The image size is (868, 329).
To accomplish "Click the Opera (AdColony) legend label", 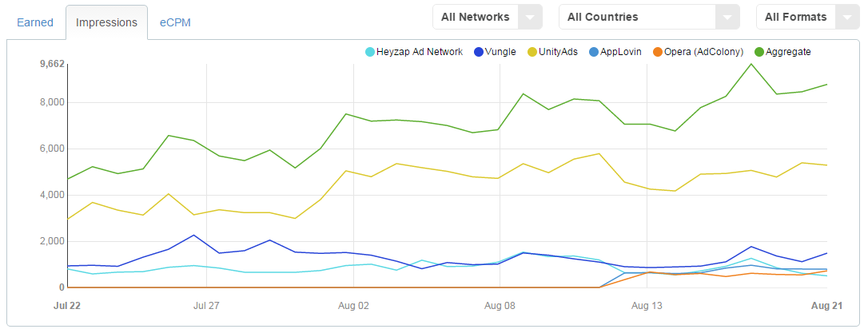I will coord(703,52).
